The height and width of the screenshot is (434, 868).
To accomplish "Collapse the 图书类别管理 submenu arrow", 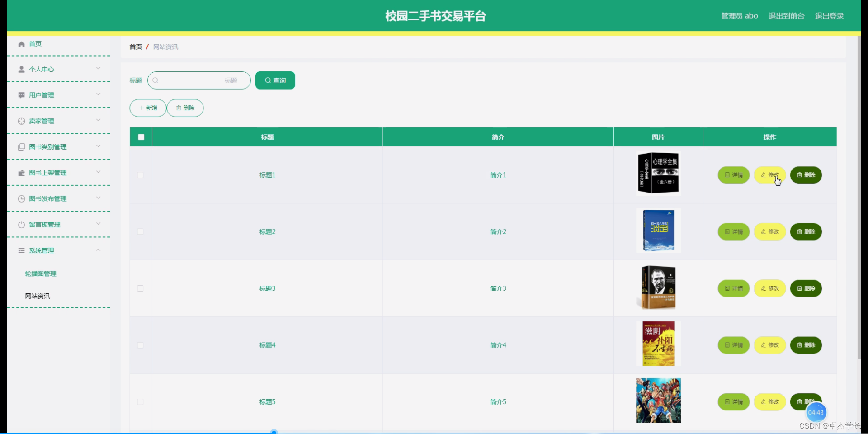I will pyautogui.click(x=98, y=146).
